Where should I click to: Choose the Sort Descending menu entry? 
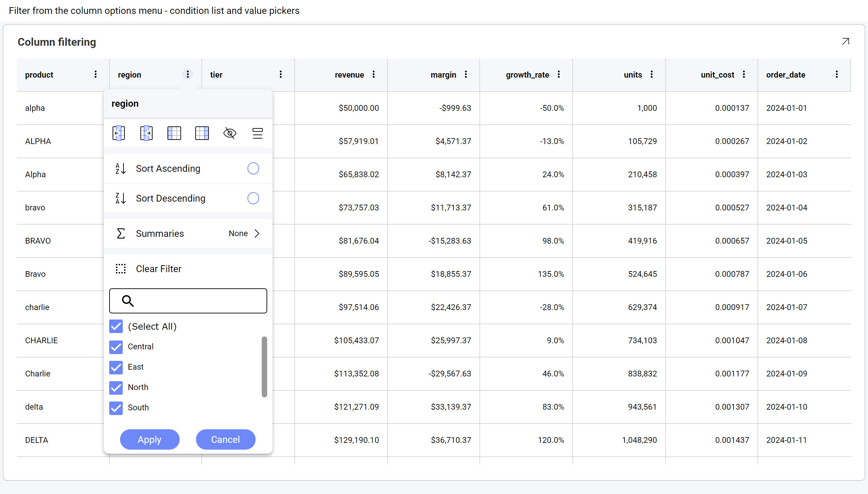pos(188,198)
